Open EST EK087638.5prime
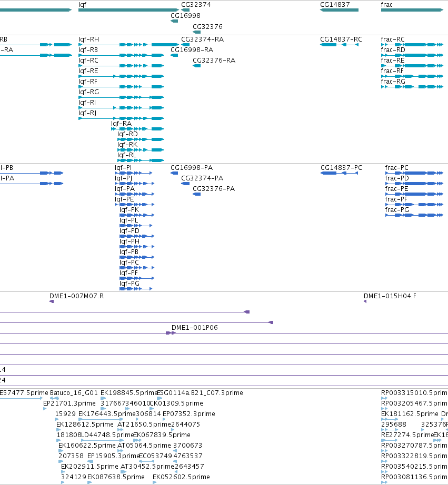Image resolution: width=448 pixels, height=485 pixels. pos(116,477)
